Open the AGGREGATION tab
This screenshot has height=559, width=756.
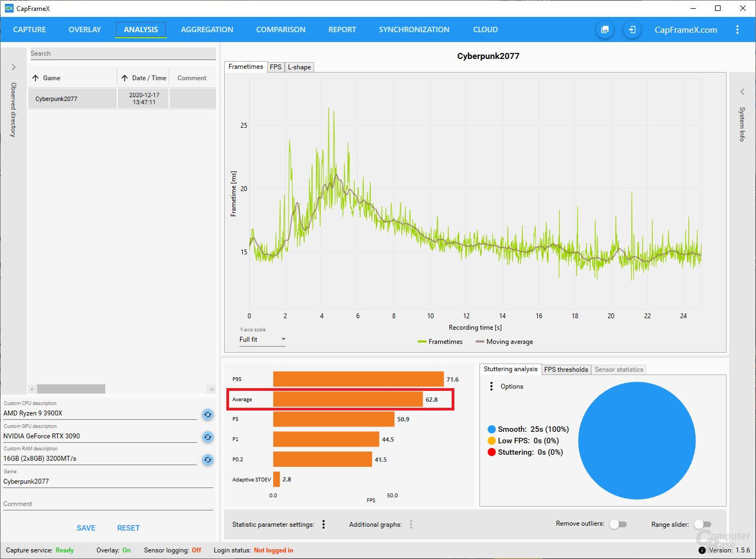coord(207,29)
